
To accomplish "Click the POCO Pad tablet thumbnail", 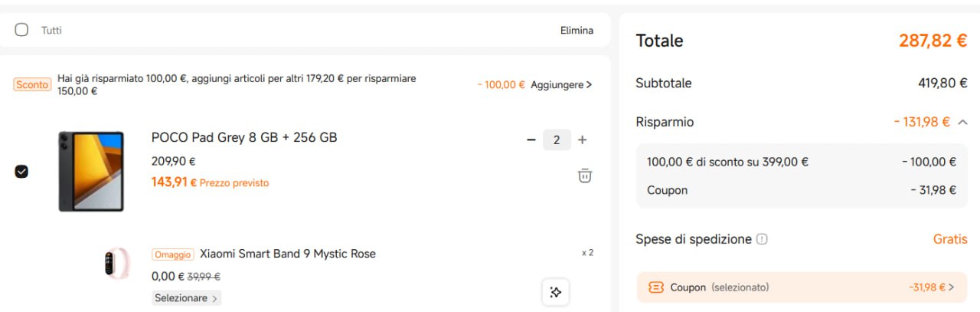I will click(91, 171).
